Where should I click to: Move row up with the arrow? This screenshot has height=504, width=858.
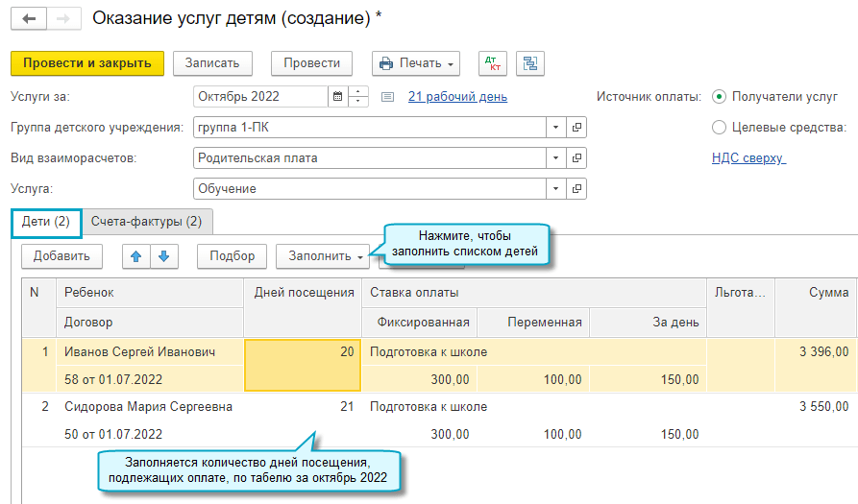pos(136,256)
